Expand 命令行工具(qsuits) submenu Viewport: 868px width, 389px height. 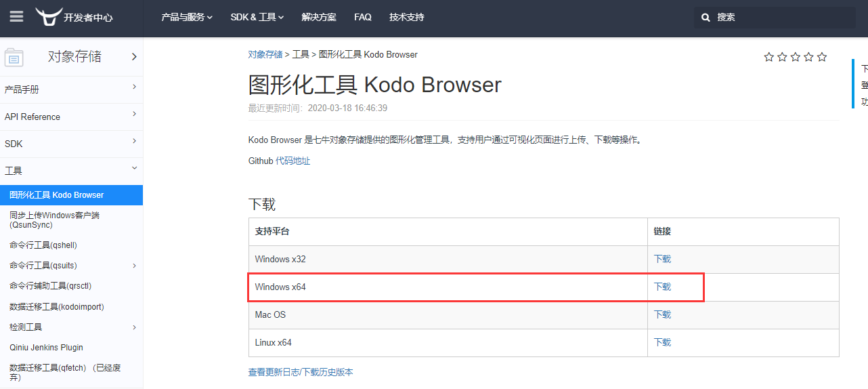click(134, 266)
